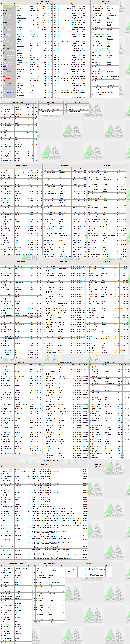Screen dimensions: 130x644
Task: Open LakynVonLegendaus link in Race results table
Action: point(23,62)
